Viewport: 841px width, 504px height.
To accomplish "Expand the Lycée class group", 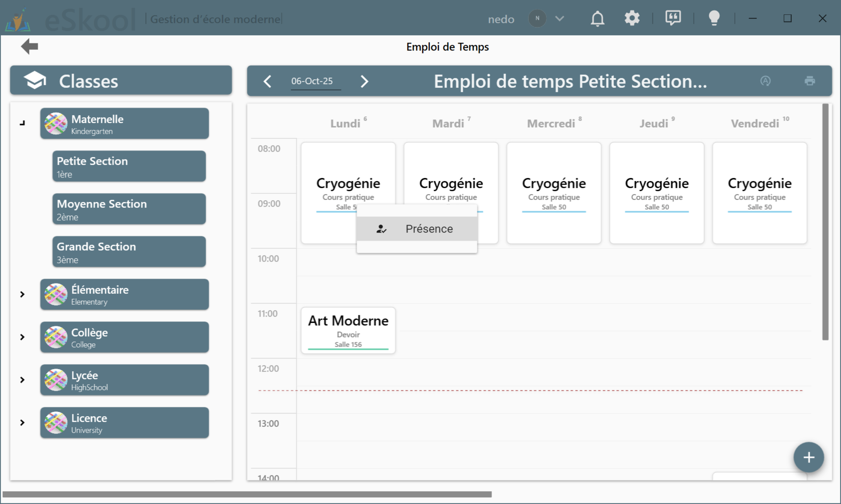I will coord(22,380).
